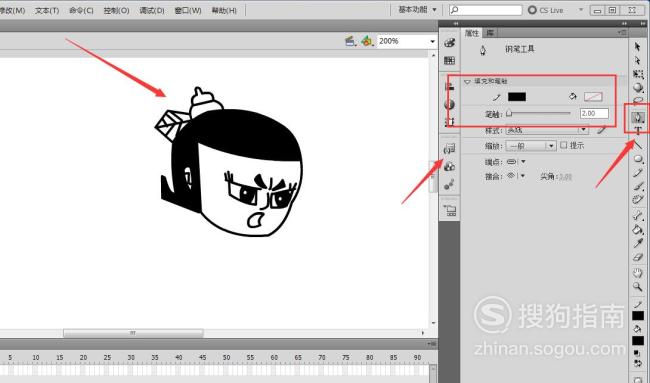Open the 文本(T) menu

47,10
